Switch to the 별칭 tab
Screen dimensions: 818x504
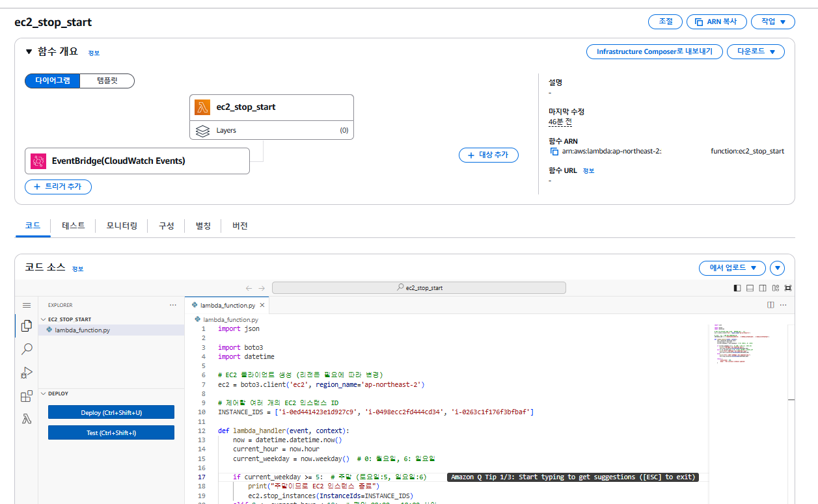click(x=203, y=226)
